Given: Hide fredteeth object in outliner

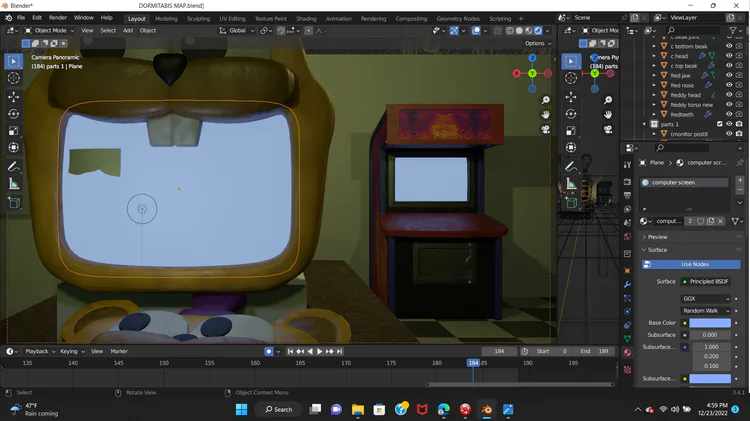Looking at the screenshot, I should coord(729,114).
